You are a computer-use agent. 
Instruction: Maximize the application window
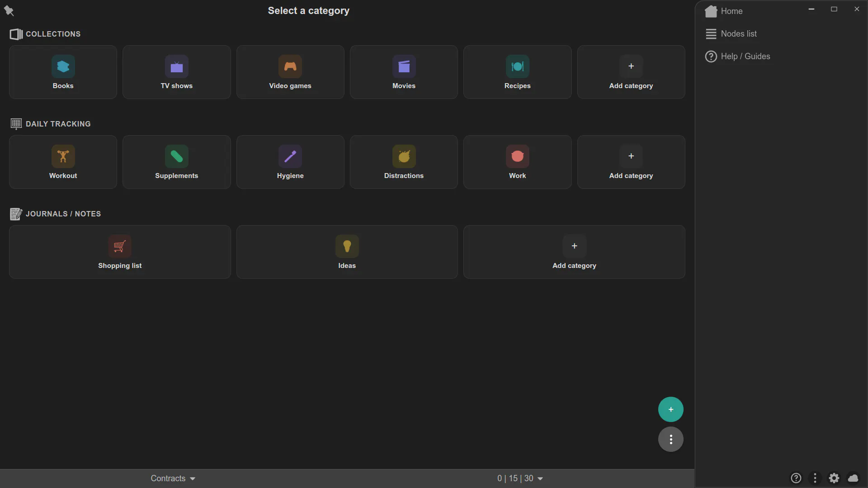[834, 9]
